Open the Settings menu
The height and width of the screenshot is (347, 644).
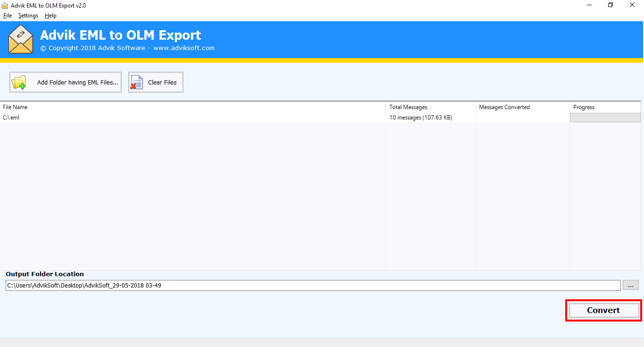point(28,15)
